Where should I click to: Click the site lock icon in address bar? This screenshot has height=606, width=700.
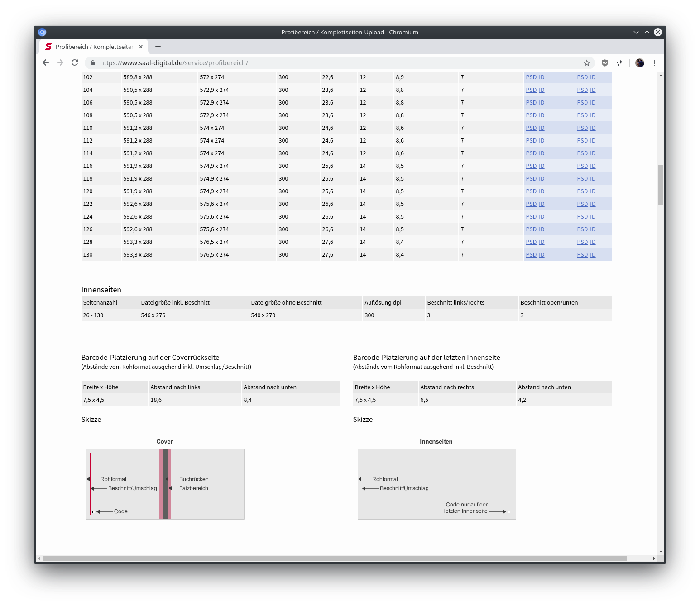point(93,63)
